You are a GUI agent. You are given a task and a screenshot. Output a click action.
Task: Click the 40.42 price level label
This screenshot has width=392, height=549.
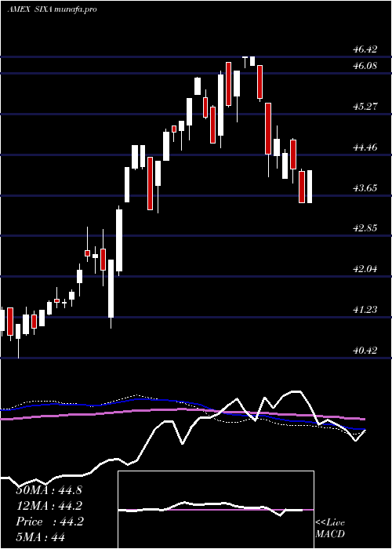tap(365, 350)
